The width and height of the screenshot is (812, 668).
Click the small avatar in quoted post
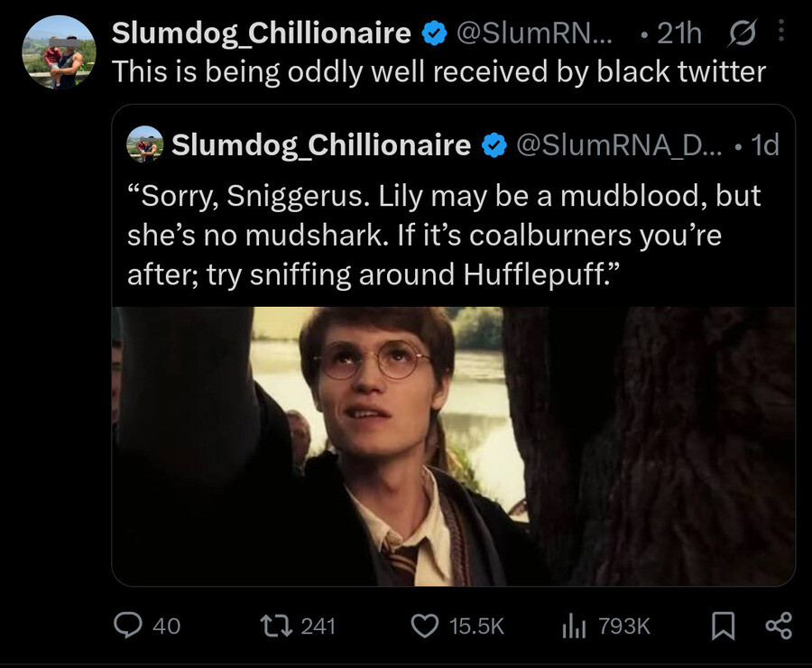coord(144,144)
